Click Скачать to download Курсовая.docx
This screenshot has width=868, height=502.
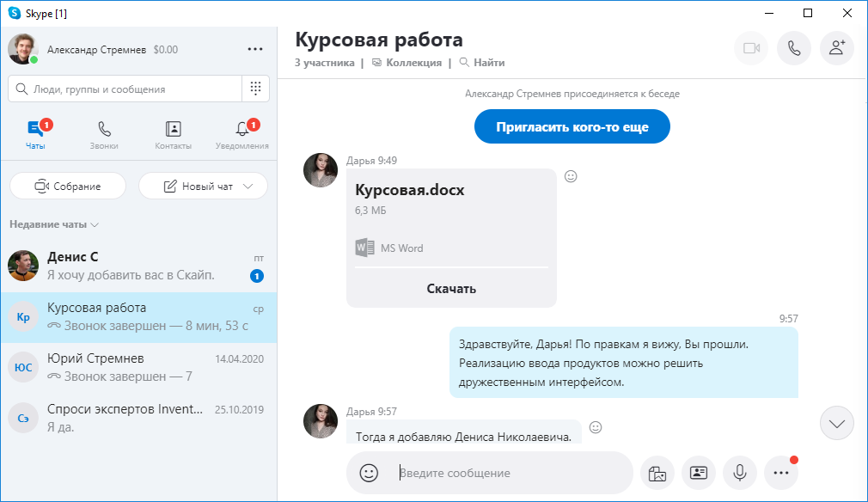[x=451, y=288]
